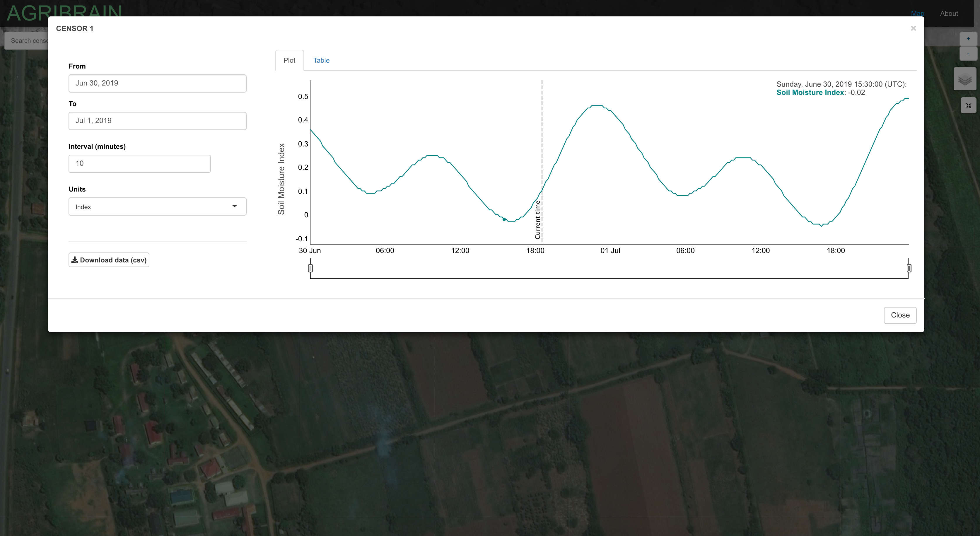Click the left range selector handle
The width and height of the screenshot is (980, 536).
pos(310,268)
